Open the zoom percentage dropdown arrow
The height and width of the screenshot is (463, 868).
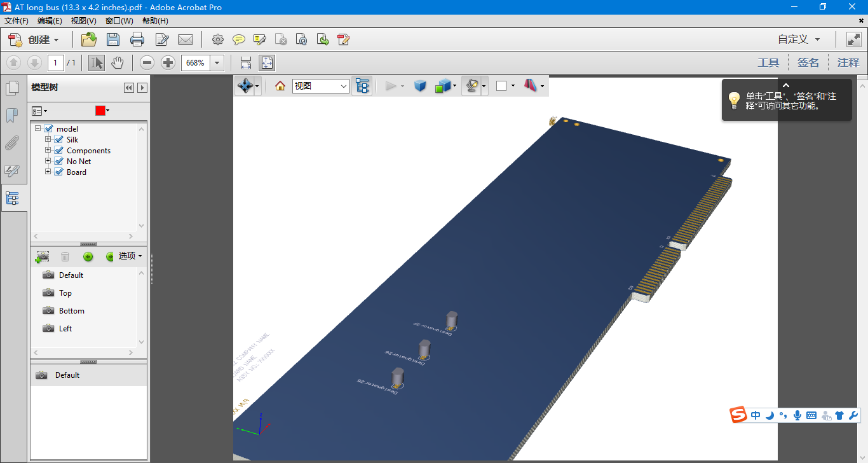[217, 63]
